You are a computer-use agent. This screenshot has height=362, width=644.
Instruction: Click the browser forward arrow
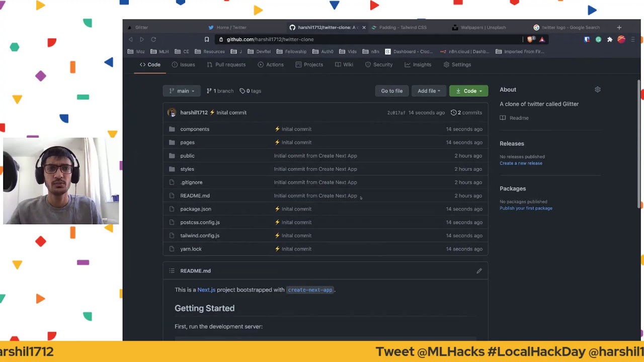coord(142,39)
